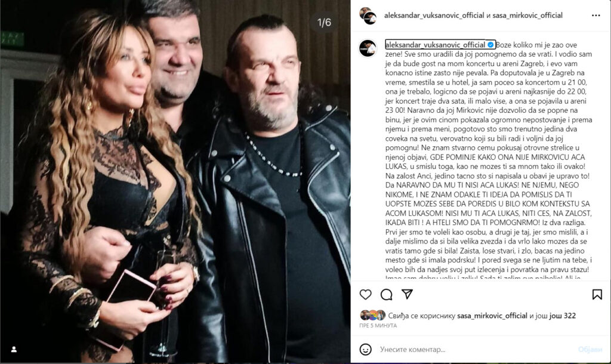Open aleksandar_vuksanovic_official link in header
This screenshot has height=364, width=611.
434,16
